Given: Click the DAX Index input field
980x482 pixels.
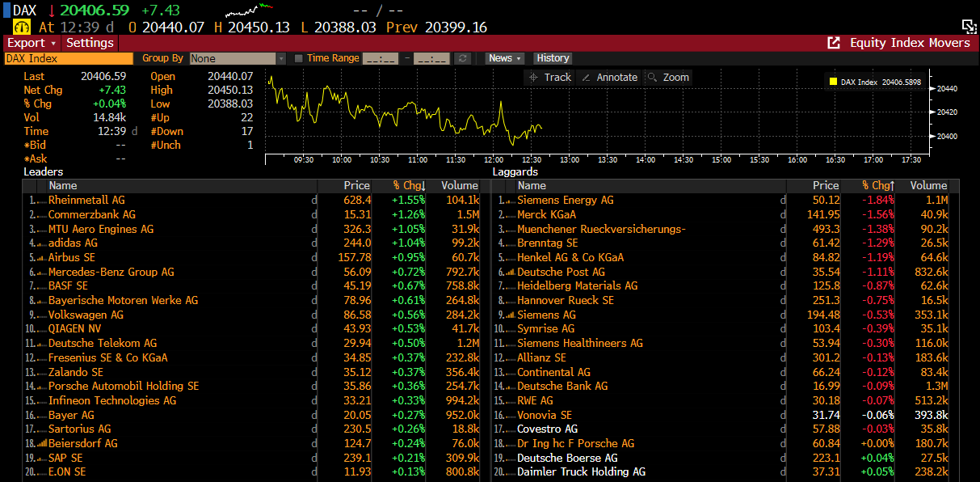Looking at the screenshot, I should (x=68, y=58).
